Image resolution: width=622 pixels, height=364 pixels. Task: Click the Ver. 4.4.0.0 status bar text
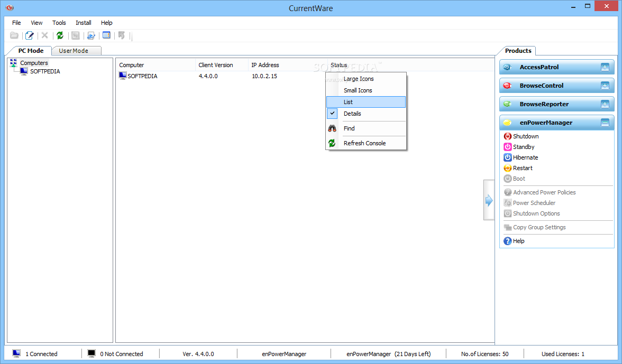(x=198, y=354)
